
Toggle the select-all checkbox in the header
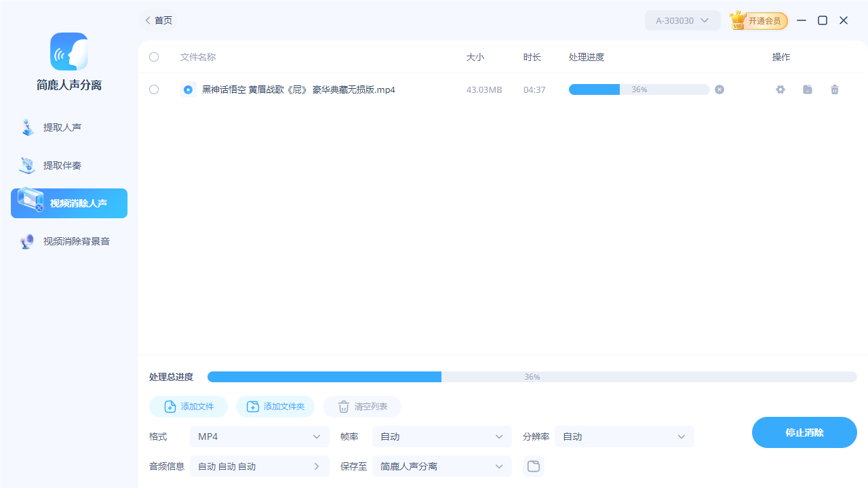[x=154, y=57]
